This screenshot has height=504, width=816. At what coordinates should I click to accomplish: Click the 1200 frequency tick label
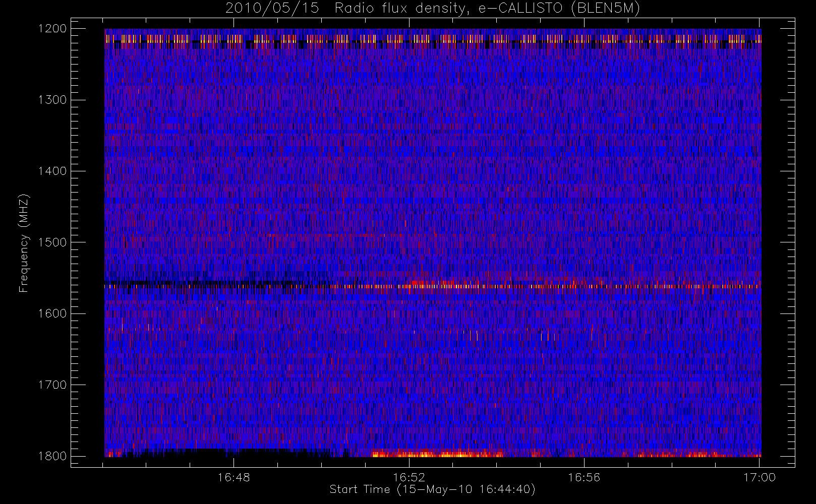point(52,29)
